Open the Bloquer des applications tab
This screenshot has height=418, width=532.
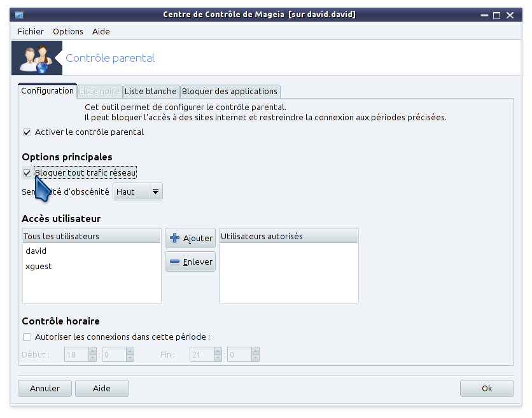[x=230, y=91]
